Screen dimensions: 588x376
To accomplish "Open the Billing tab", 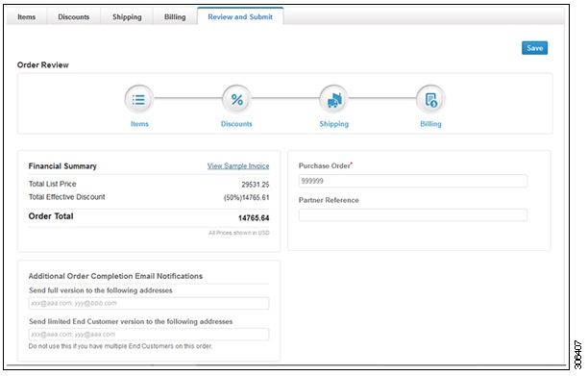I will tap(175, 17).
